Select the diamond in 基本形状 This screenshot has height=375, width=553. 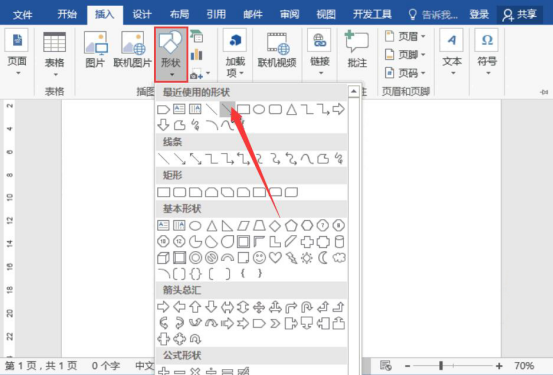click(275, 225)
